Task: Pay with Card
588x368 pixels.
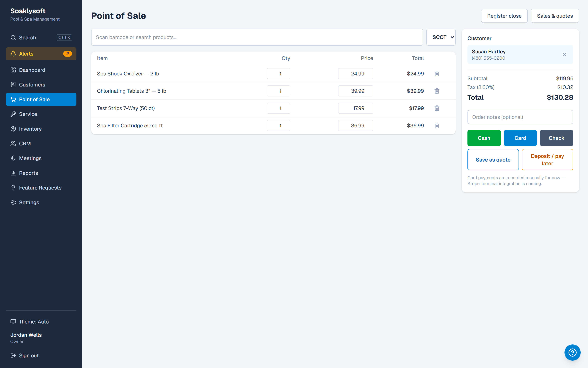Action: pyautogui.click(x=520, y=138)
